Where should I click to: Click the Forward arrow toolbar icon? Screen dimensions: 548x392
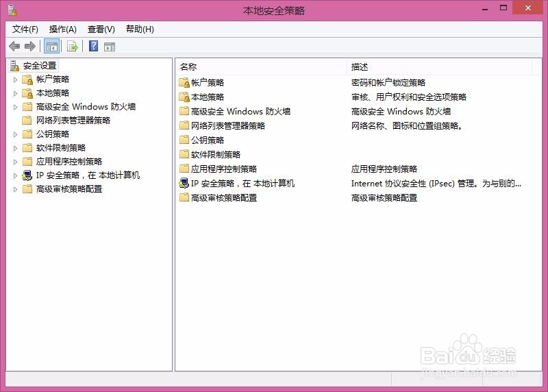[x=30, y=46]
